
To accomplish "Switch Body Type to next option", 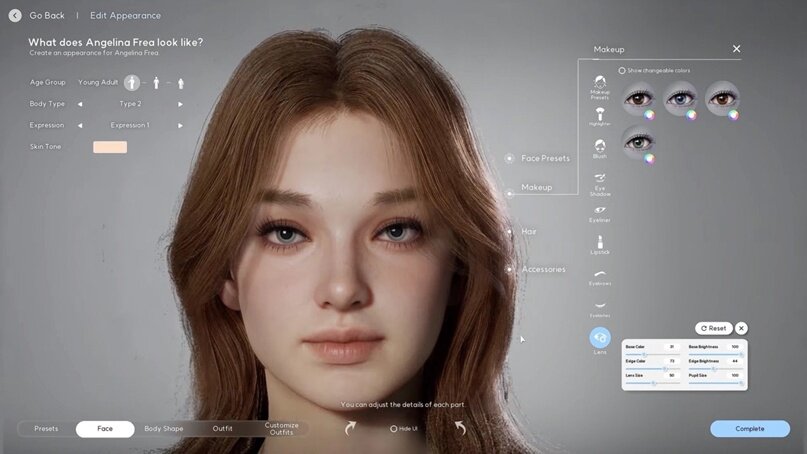I will click(180, 104).
